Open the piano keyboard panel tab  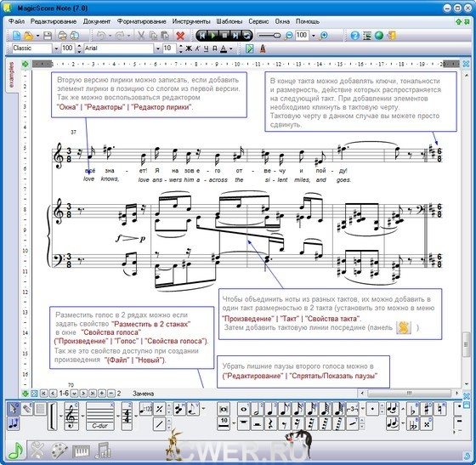pos(81,451)
